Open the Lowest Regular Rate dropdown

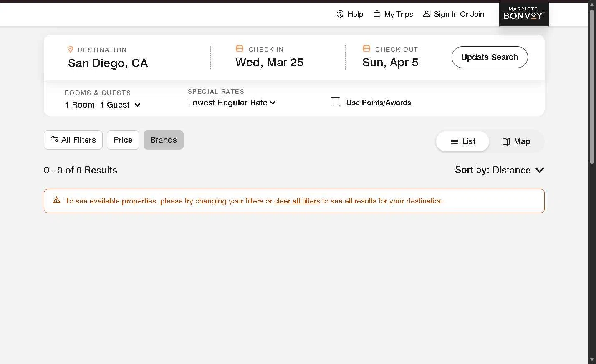232,103
